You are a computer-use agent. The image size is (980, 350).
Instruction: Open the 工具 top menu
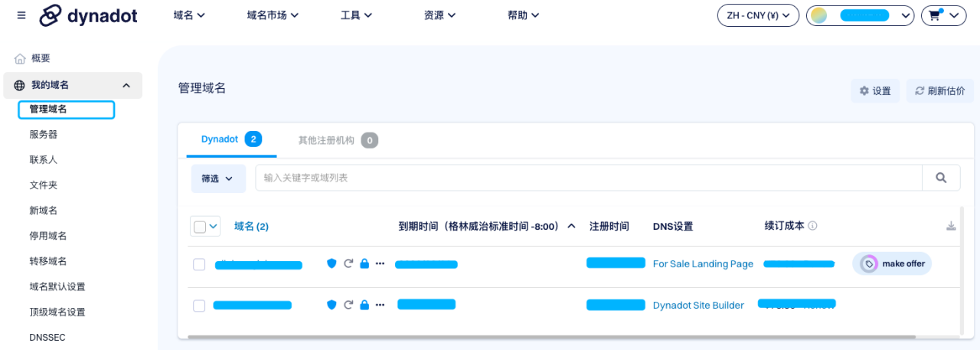pos(356,15)
